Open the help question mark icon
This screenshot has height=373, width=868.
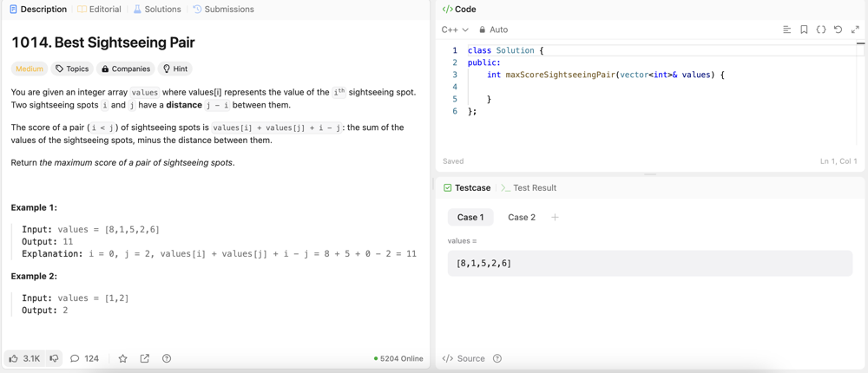pyautogui.click(x=167, y=358)
